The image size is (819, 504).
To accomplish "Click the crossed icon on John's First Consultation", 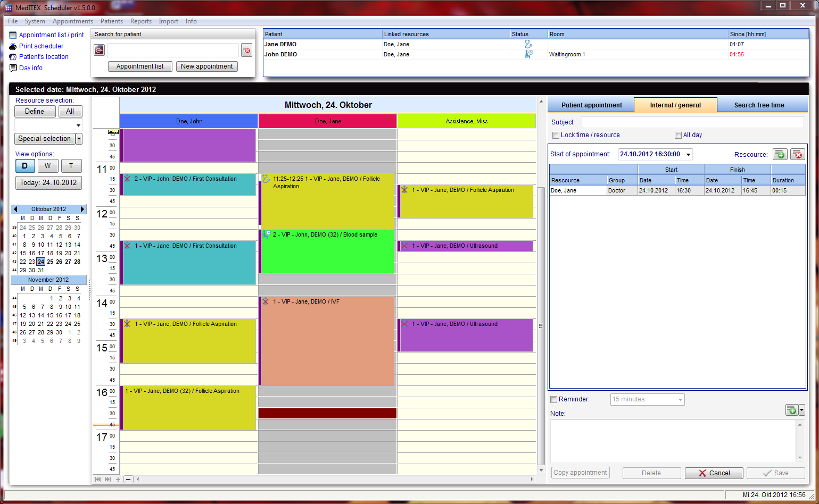I will tap(127, 179).
